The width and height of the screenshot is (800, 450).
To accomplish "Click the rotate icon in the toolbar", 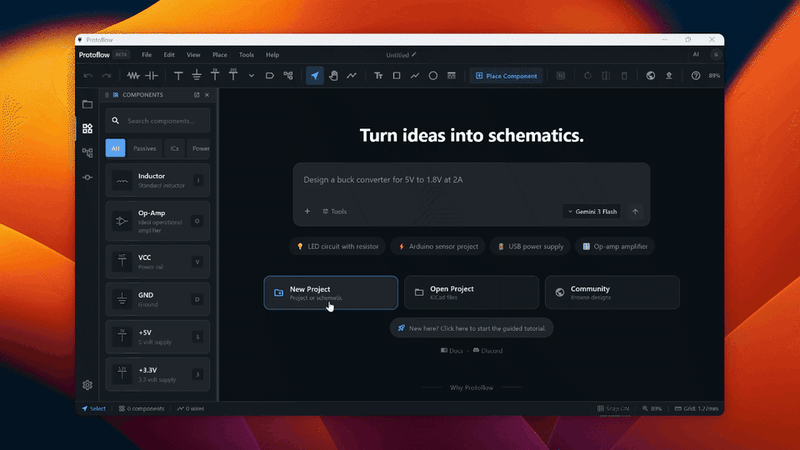I will click(588, 76).
